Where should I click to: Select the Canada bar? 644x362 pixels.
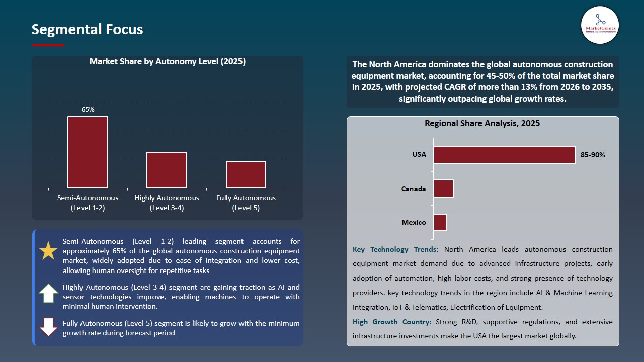[x=443, y=188]
